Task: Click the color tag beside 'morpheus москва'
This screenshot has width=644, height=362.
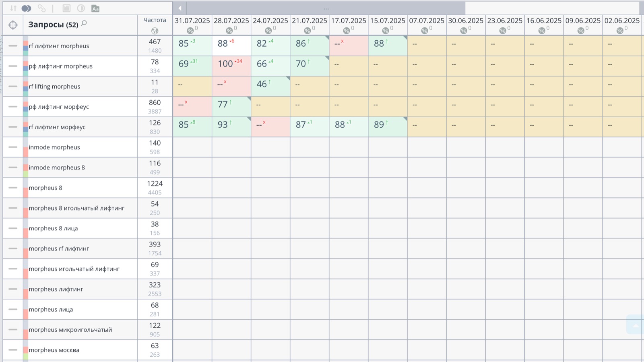Action: coord(26,350)
